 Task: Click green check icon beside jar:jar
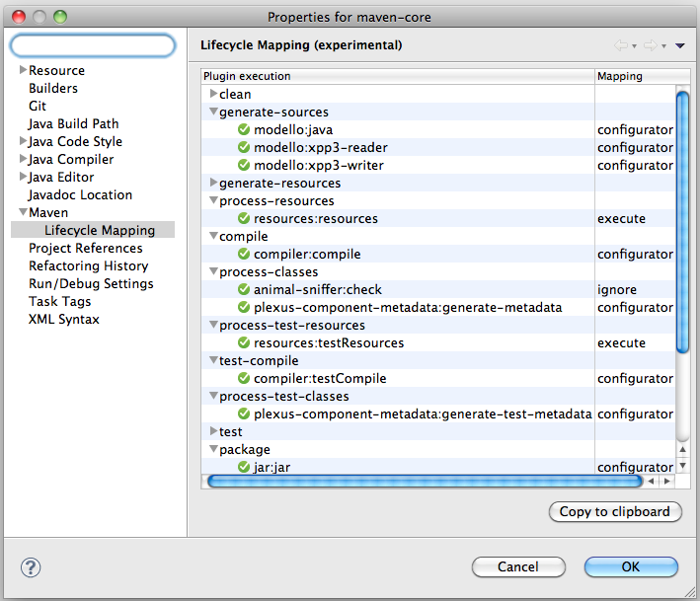click(244, 468)
